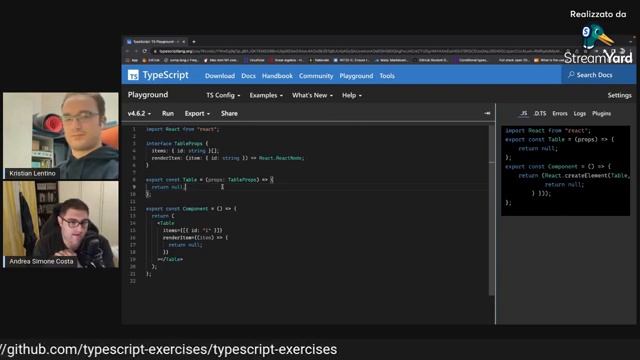Image resolution: width=640 pixels, height=360 pixels.
Task: Switch to the .D.TS output tab
Action: 540,113
